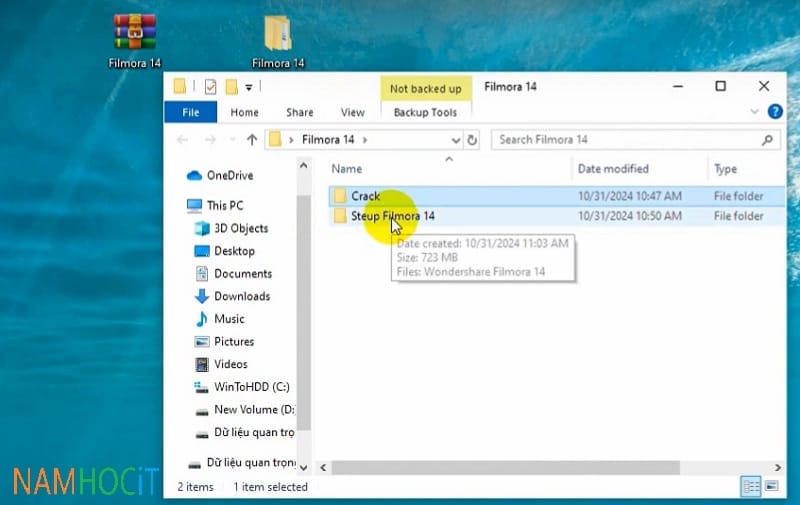Open Downloads in the sidebar
This screenshot has height=505, width=800.
(x=232, y=296)
